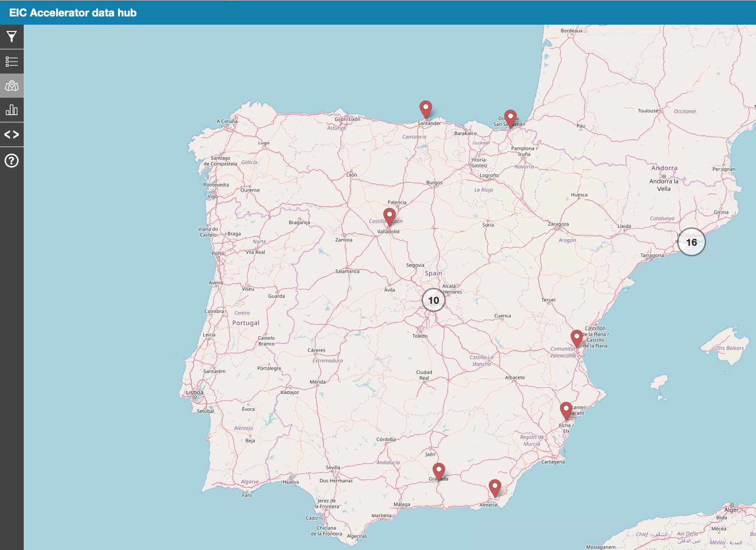Expand the cluster of 16 near Barcelona

click(x=692, y=242)
